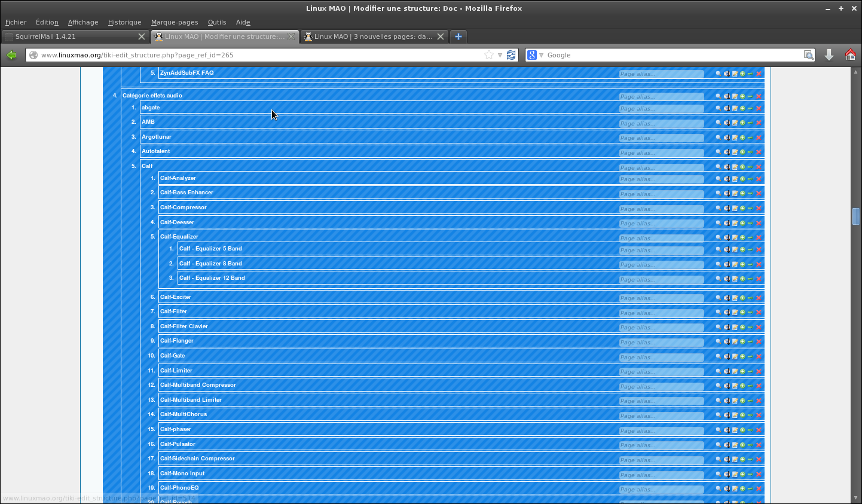Switch to the '3 nouvelles pages' tab
Image resolution: width=862 pixels, height=504 pixels.
point(374,36)
